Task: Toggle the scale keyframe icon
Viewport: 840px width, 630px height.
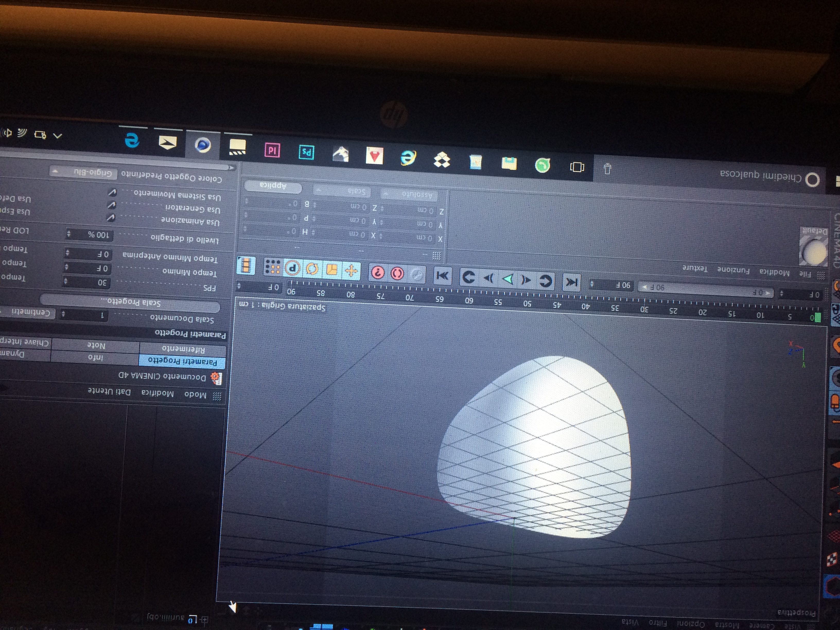Action: point(331,270)
